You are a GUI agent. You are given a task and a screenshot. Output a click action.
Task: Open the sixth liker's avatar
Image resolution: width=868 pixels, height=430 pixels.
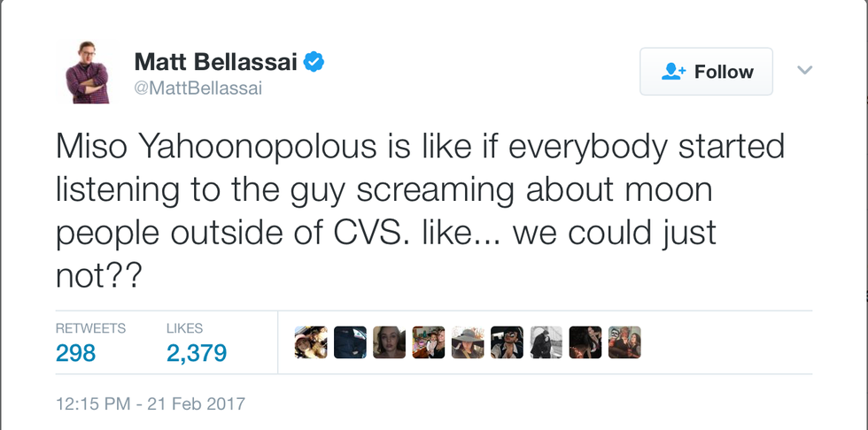tap(507, 342)
